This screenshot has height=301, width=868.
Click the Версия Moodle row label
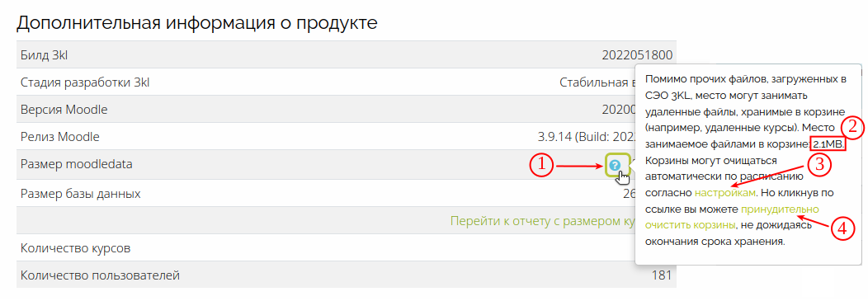tap(64, 110)
